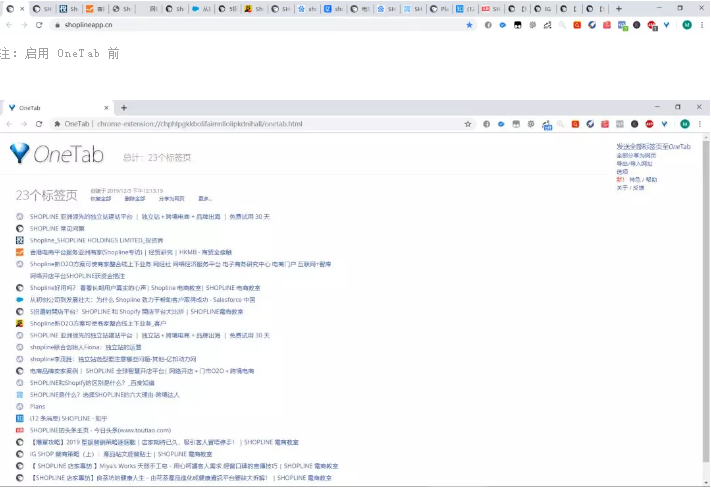
Task: Click the orange square extension icon in shoplineapp.cn window
Action: click(x=577, y=25)
